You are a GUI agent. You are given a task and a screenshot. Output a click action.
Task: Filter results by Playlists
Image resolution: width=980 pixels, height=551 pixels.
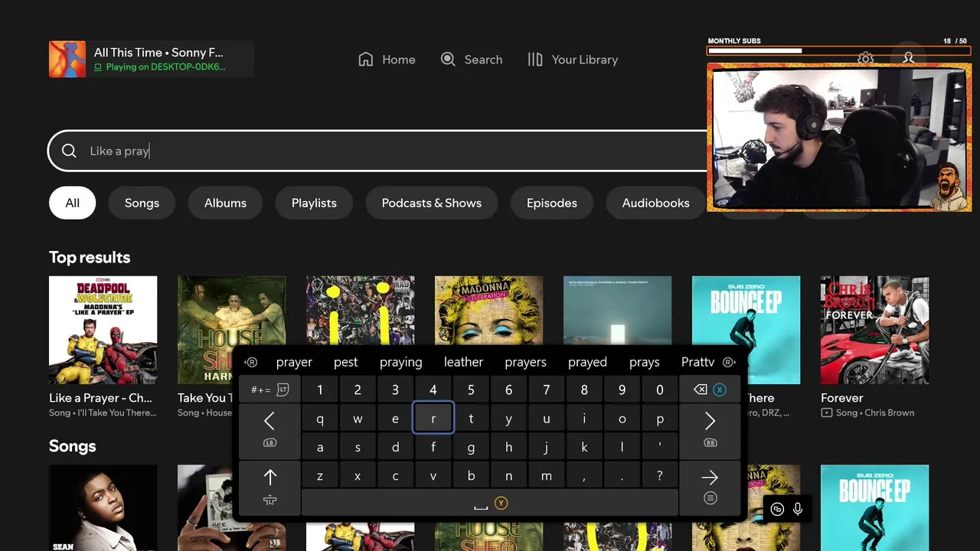point(314,203)
